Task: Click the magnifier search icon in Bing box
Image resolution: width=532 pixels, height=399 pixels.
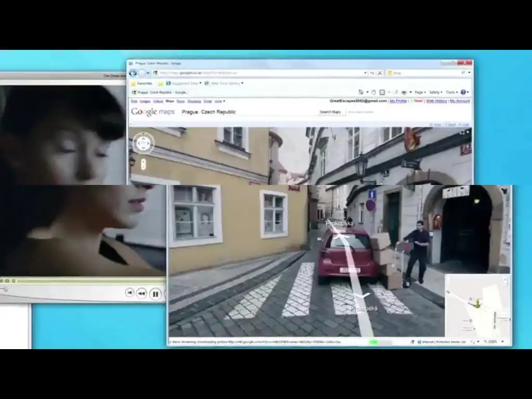Action: pos(463,73)
